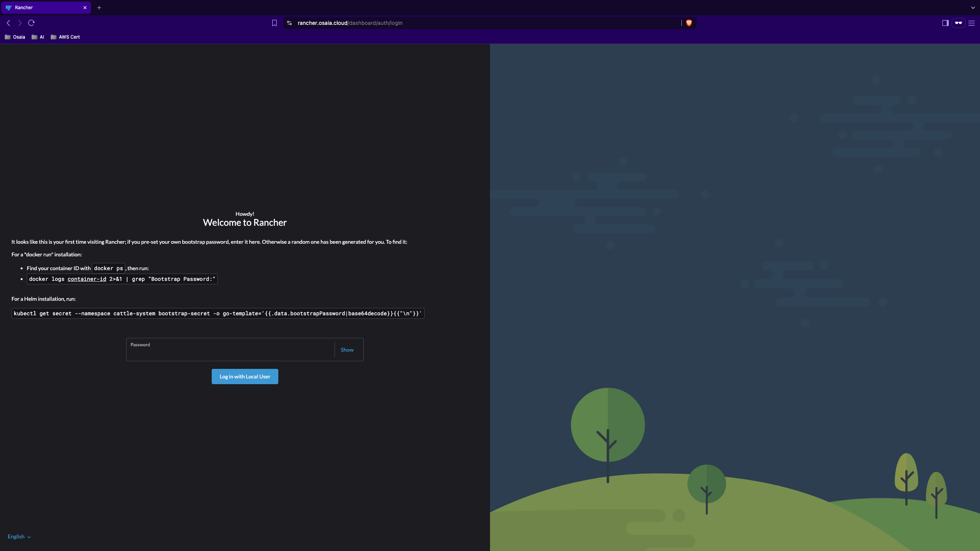Viewport: 980px width, 551px height.
Task: Go back using the browser back arrow
Action: (8, 23)
